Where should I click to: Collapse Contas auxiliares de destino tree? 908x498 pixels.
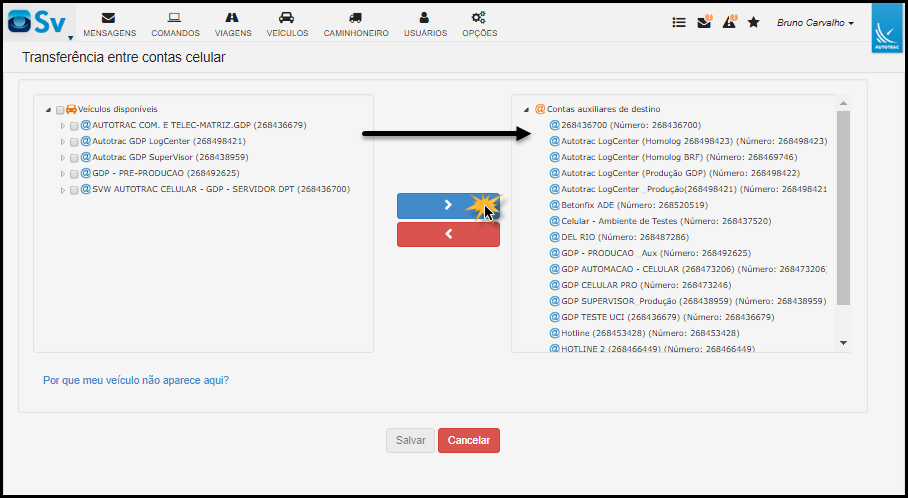526,109
